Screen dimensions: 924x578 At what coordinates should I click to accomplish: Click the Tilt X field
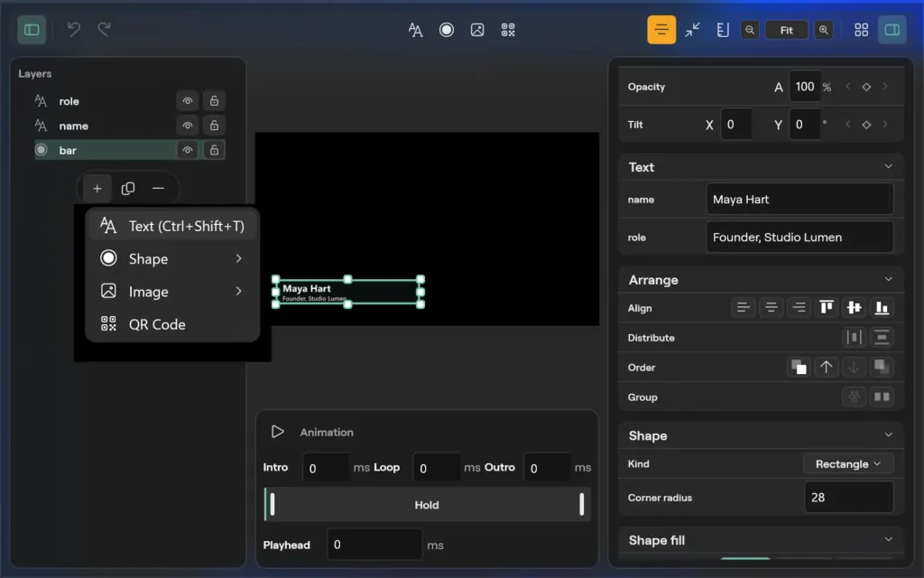pos(736,125)
